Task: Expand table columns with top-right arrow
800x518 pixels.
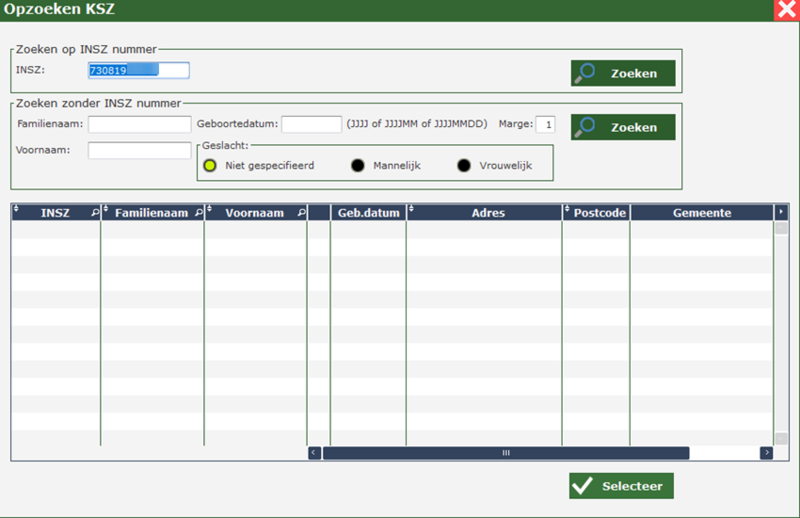Action: [x=781, y=212]
